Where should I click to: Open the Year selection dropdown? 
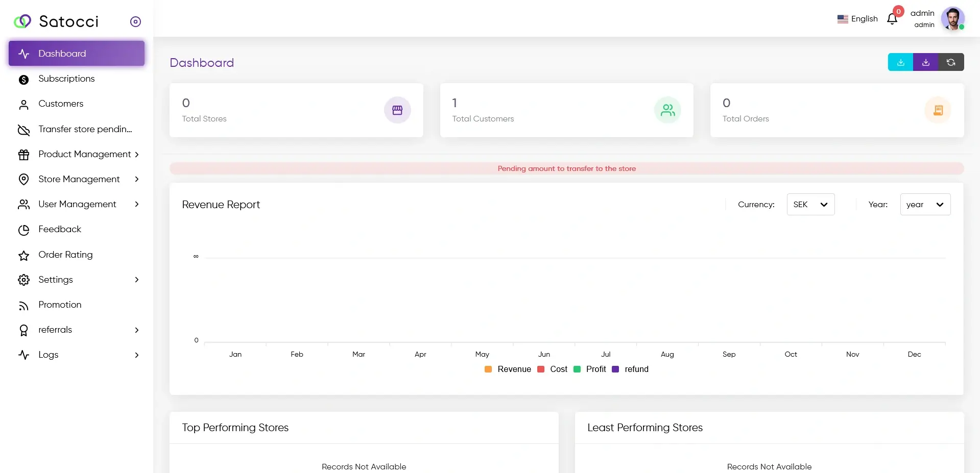925,204
